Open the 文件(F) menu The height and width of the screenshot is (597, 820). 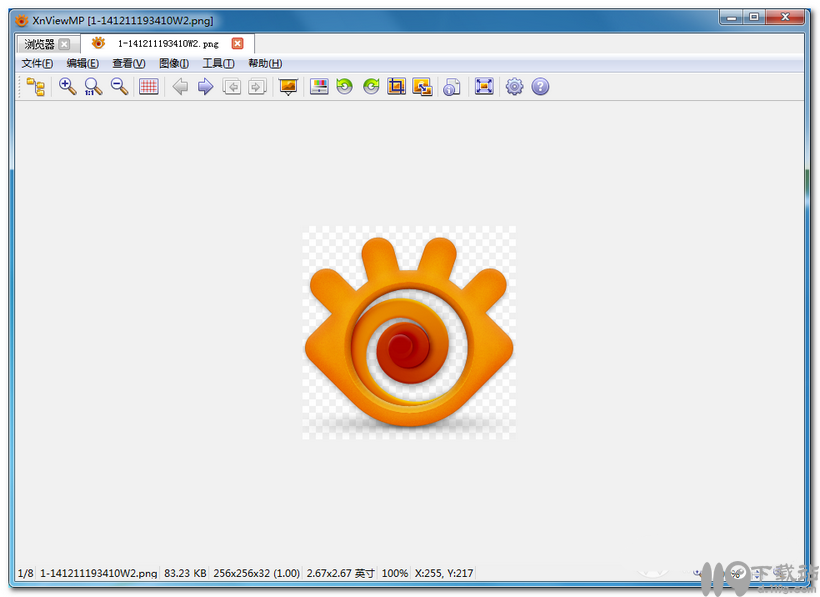point(37,63)
